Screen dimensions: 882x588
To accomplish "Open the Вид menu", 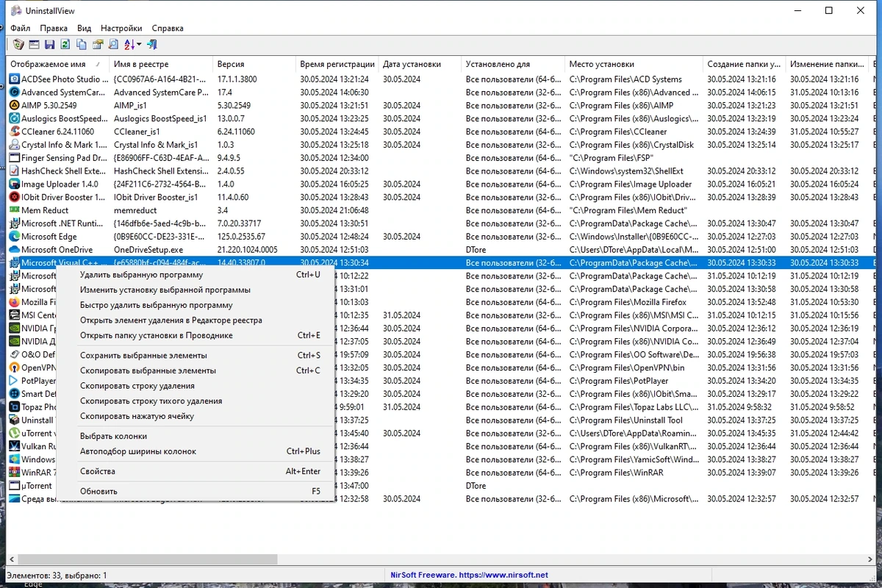I will (85, 28).
